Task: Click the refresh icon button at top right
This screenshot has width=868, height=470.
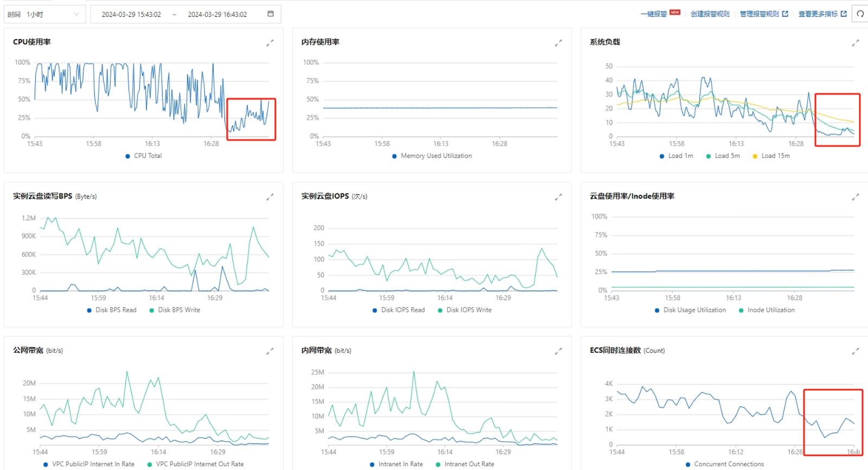Action: pos(860,14)
